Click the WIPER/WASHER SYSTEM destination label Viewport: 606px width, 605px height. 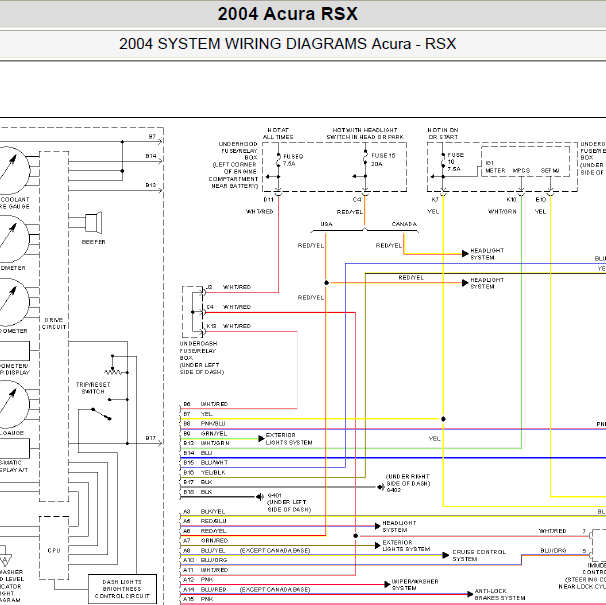[415, 585]
